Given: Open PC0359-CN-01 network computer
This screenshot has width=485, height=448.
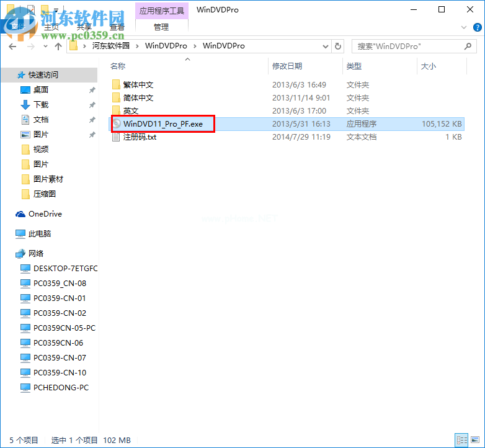Looking at the screenshot, I should tap(60, 298).
